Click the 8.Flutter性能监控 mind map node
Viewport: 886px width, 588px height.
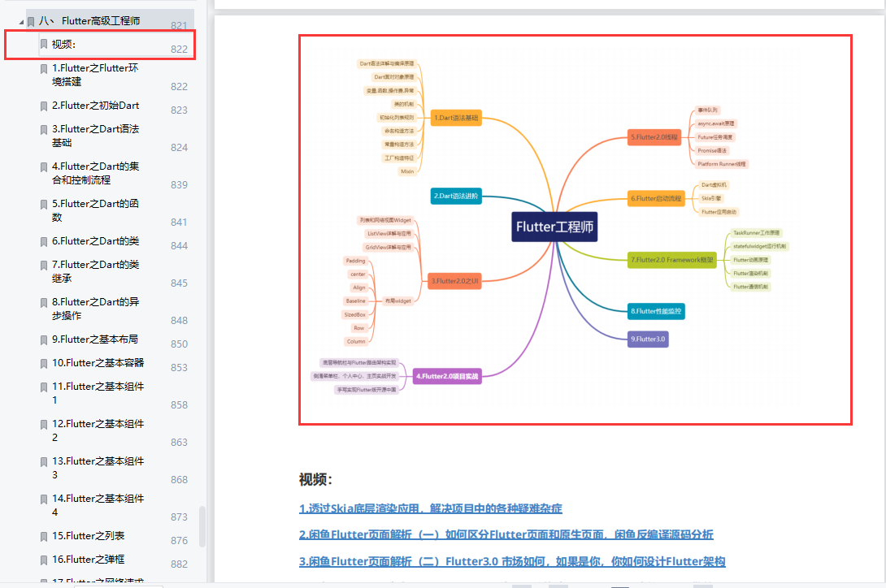(656, 311)
